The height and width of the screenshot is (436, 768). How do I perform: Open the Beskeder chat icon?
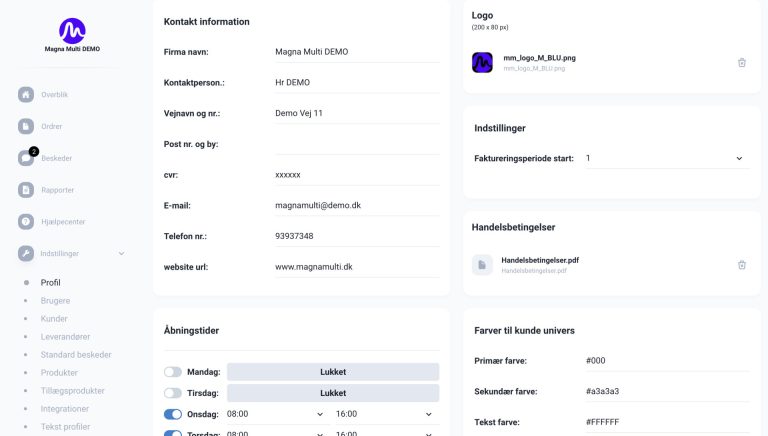point(25,158)
